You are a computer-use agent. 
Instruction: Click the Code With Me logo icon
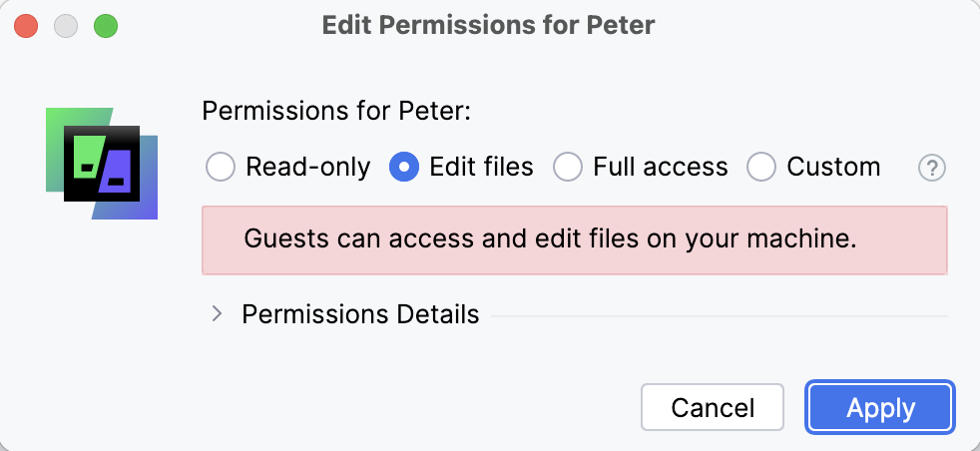click(x=102, y=163)
